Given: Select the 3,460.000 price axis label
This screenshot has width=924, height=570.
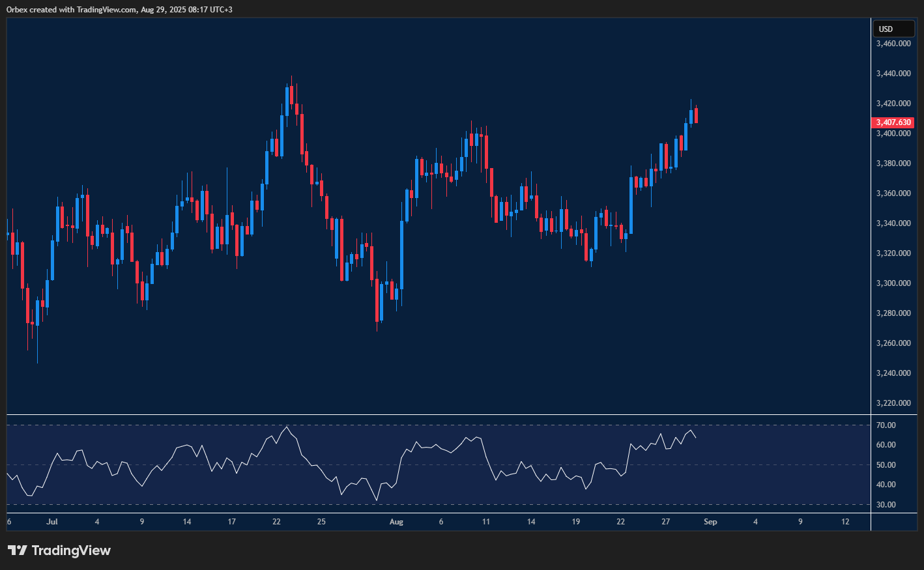Looking at the screenshot, I should [x=893, y=44].
